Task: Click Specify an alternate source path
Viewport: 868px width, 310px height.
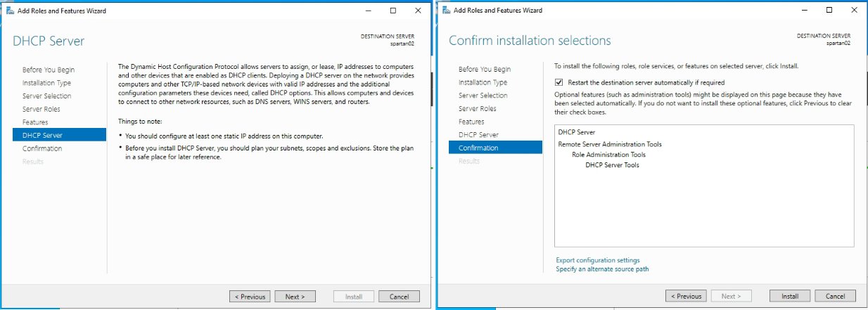Action: pyautogui.click(x=602, y=269)
